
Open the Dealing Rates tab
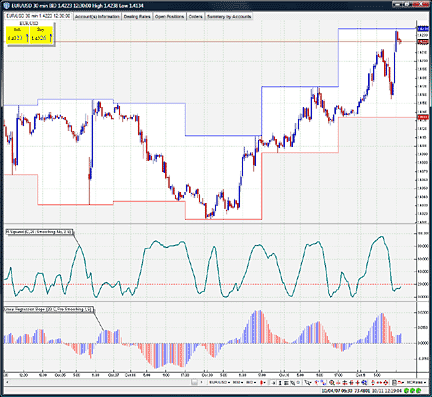click(x=137, y=16)
